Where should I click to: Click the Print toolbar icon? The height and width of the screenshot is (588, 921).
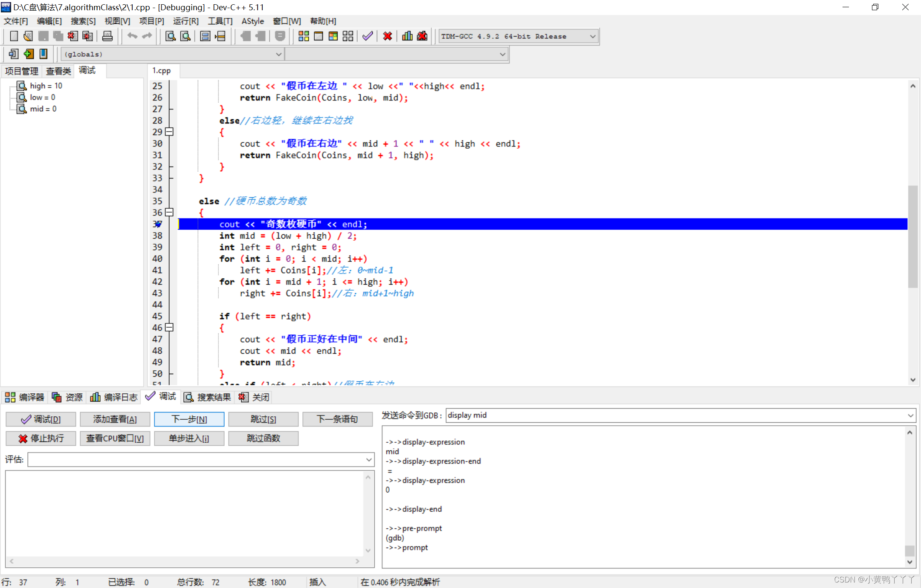(x=107, y=36)
